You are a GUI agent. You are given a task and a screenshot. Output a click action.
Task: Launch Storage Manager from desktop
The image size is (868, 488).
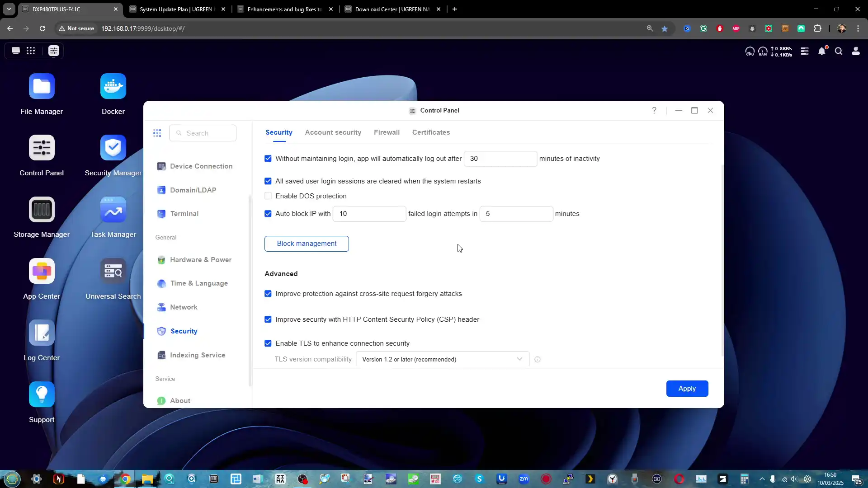click(x=42, y=210)
